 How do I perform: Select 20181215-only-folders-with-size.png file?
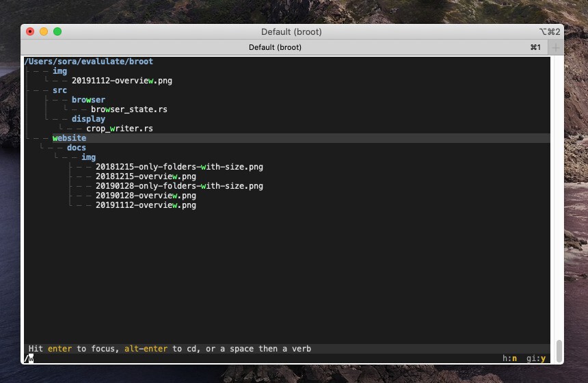click(179, 167)
